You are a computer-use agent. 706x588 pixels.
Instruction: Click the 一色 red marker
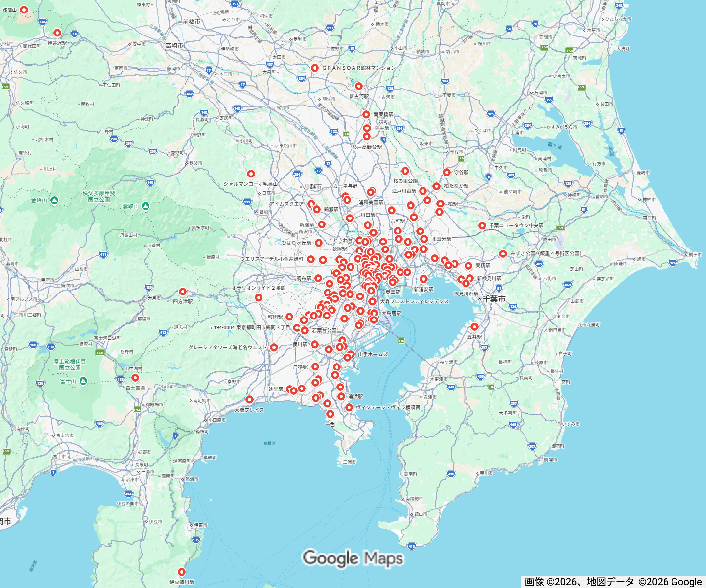click(330, 414)
